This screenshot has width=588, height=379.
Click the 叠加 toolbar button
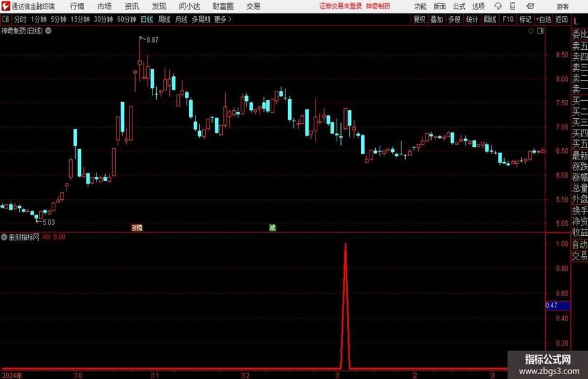437,19
